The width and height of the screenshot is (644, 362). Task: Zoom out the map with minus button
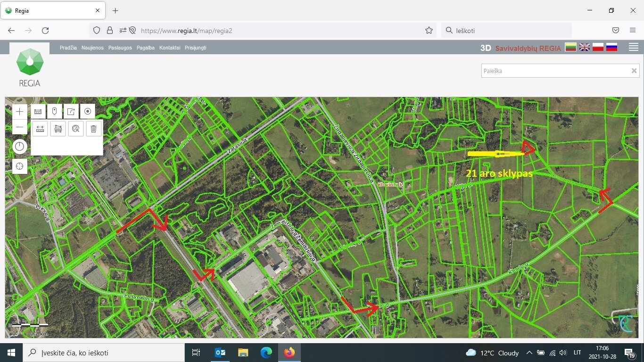(19, 127)
